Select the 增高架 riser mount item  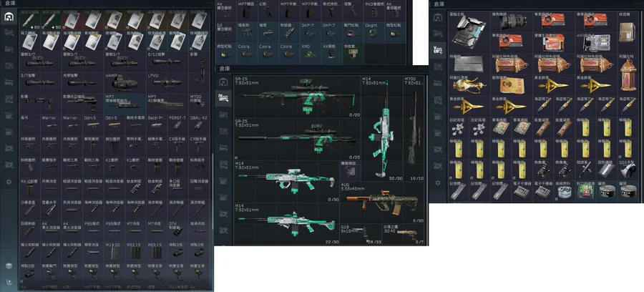pyautogui.click(x=248, y=32)
